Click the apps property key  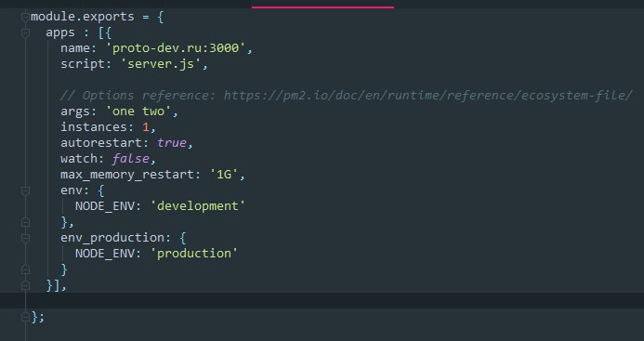click(60, 33)
